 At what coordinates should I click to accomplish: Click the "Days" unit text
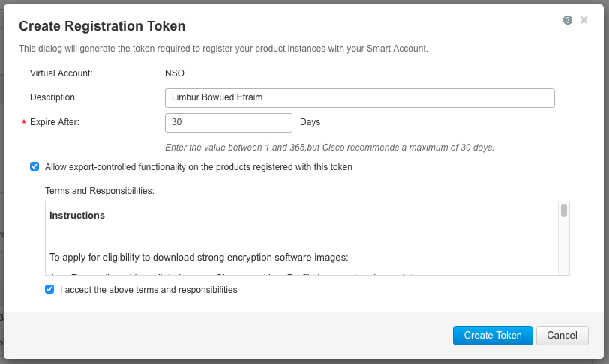point(310,121)
